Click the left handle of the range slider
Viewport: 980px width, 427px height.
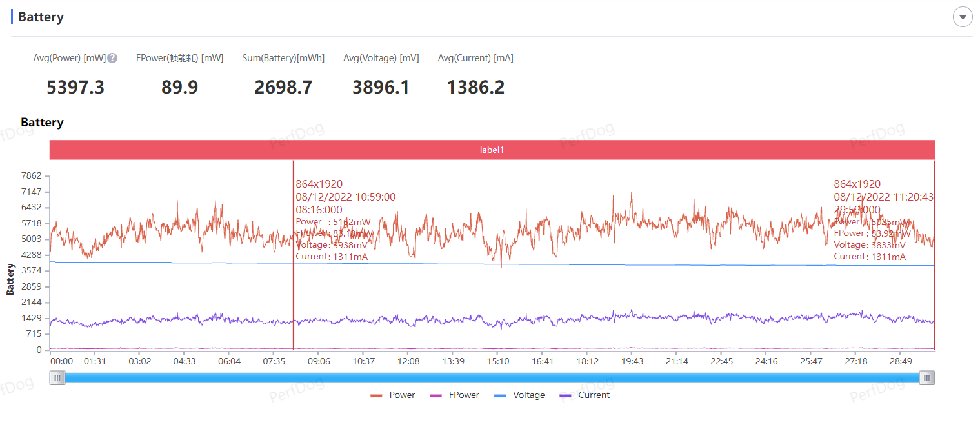click(x=58, y=377)
